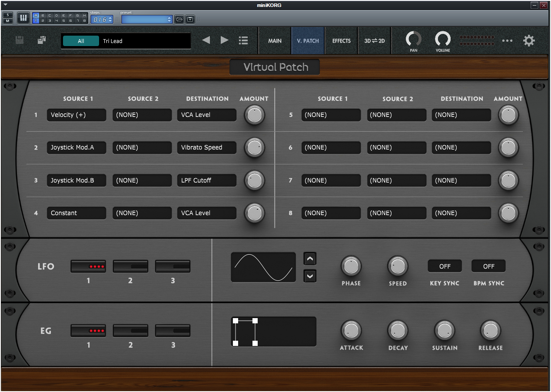
Task: Open preset folder icon in host toolbar
Action: [x=179, y=19]
